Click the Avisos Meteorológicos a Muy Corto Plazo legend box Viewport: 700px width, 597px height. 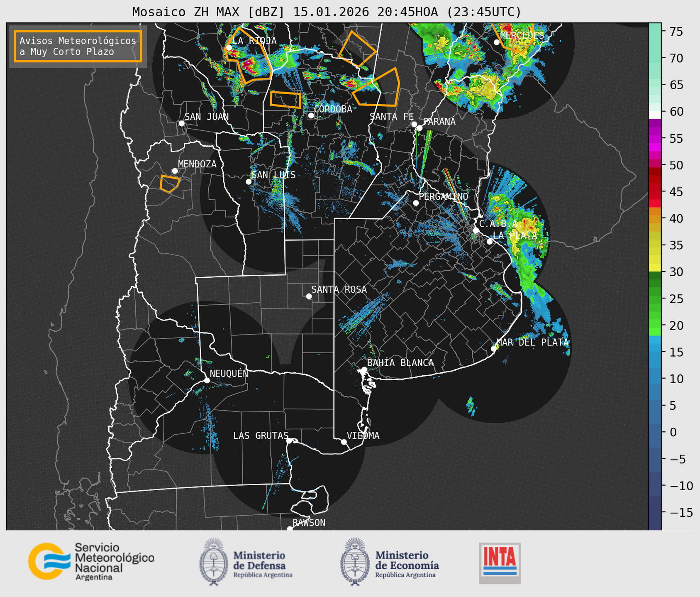(78, 46)
